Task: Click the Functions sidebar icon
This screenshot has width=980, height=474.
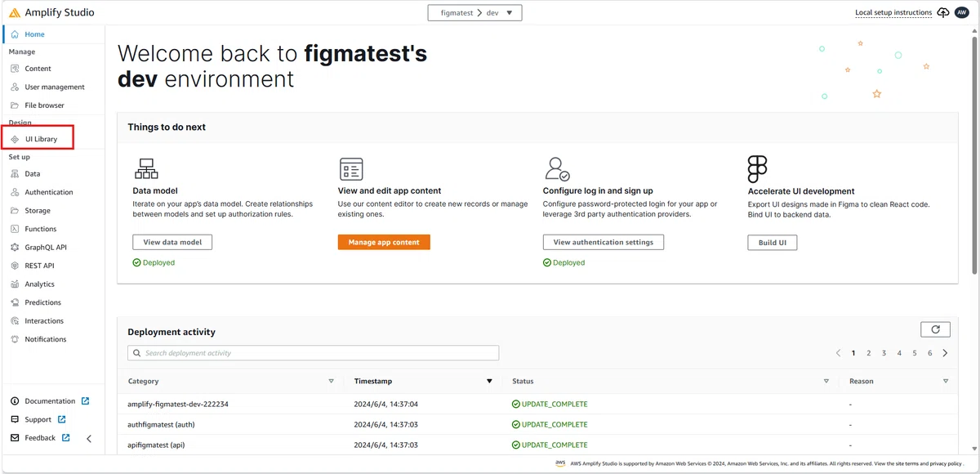Action: 15,230
